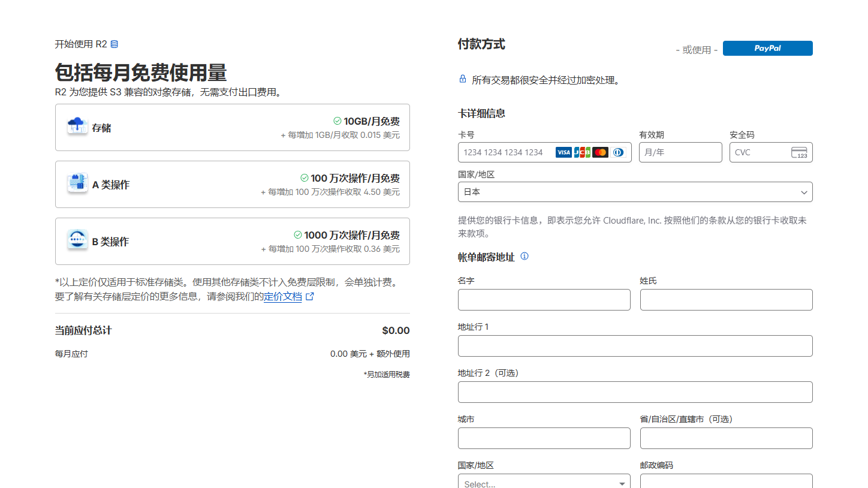Open the 定价文档 pricing documentation link
This screenshot has height=488, width=868.
283,297
